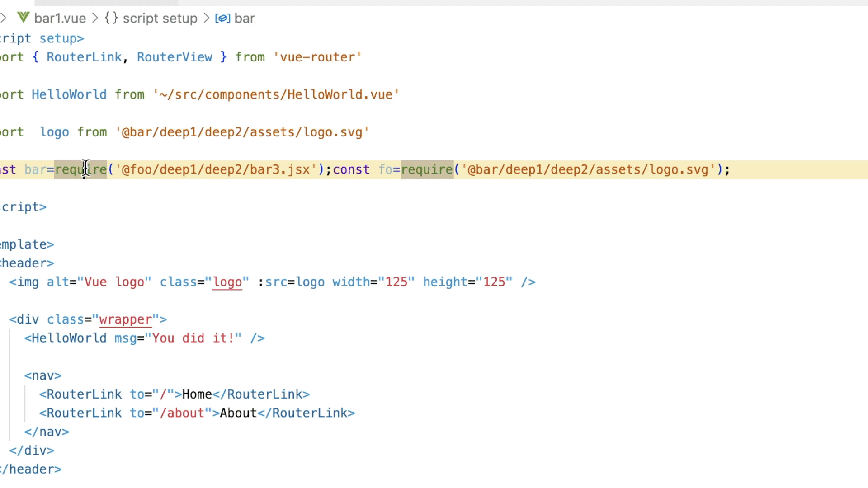Click the first highlighted require keyword
The height and width of the screenshot is (488, 868).
pos(80,170)
